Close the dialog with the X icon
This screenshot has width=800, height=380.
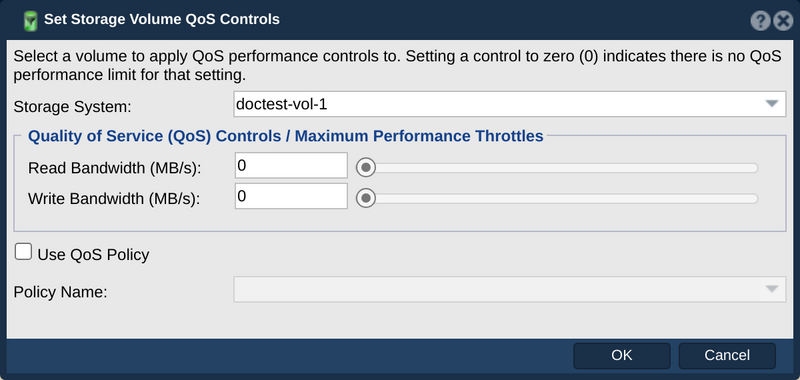783,21
